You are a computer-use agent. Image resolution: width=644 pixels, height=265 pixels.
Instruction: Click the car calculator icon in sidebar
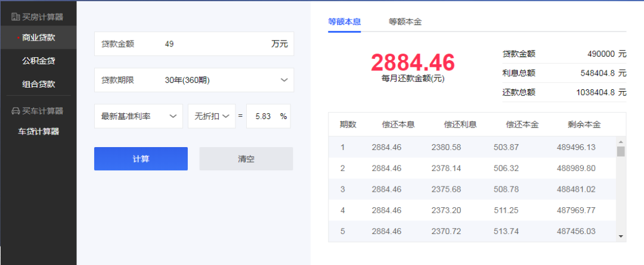pos(16,111)
